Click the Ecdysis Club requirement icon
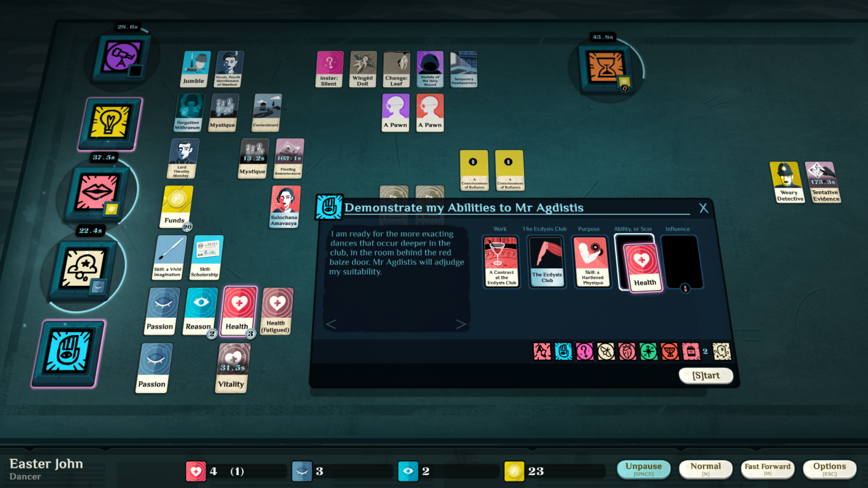Image resolution: width=868 pixels, height=488 pixels. pos(546,263)
